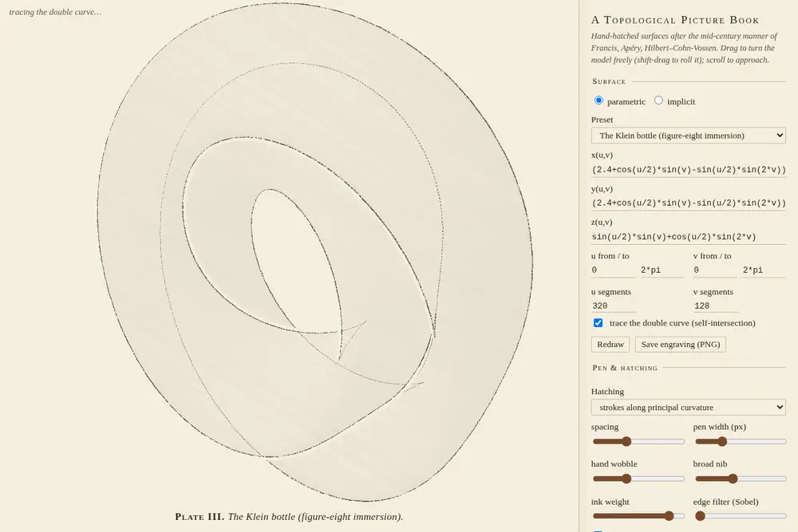This screenshot has width=798, height=532.
Task: Click the z(u,v) formula field
Action: click(688, 237)
